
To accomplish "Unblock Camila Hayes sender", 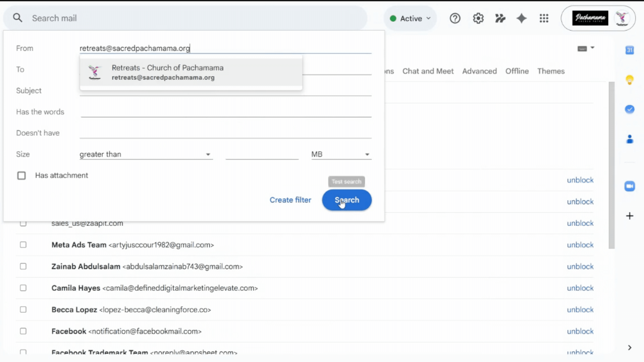I will click(580, 288).
